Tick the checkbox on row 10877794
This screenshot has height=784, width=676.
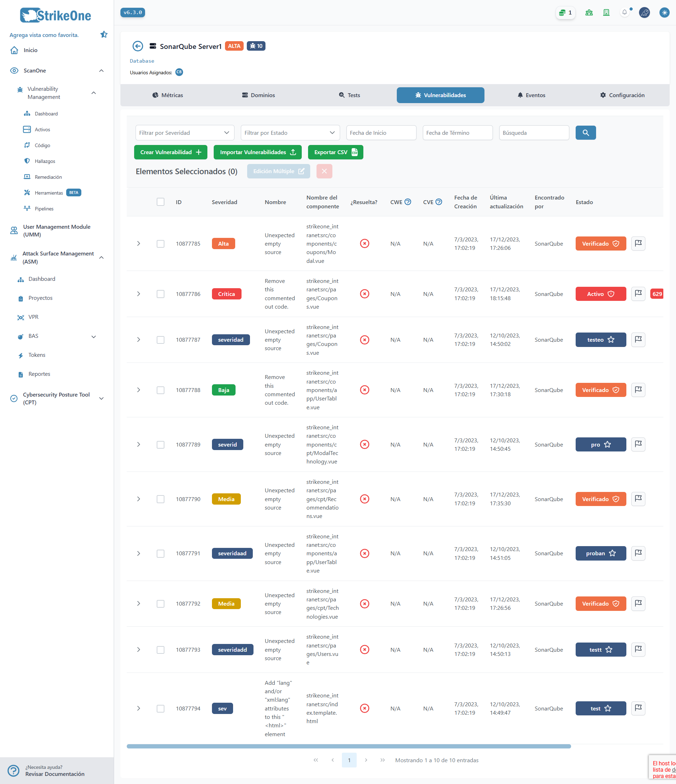pyautogui.click(x=161, y=708)
